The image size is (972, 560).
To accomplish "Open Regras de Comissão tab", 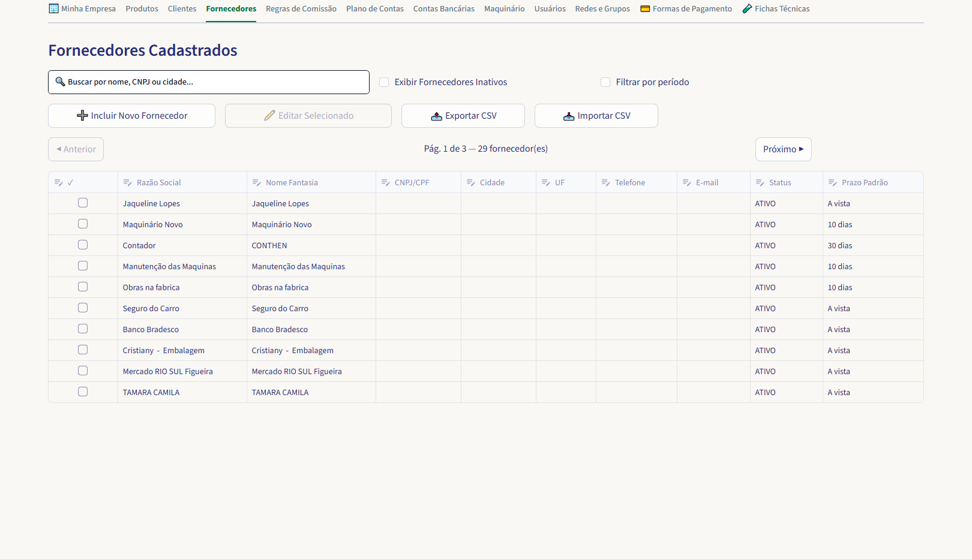I will coord(301,9).
